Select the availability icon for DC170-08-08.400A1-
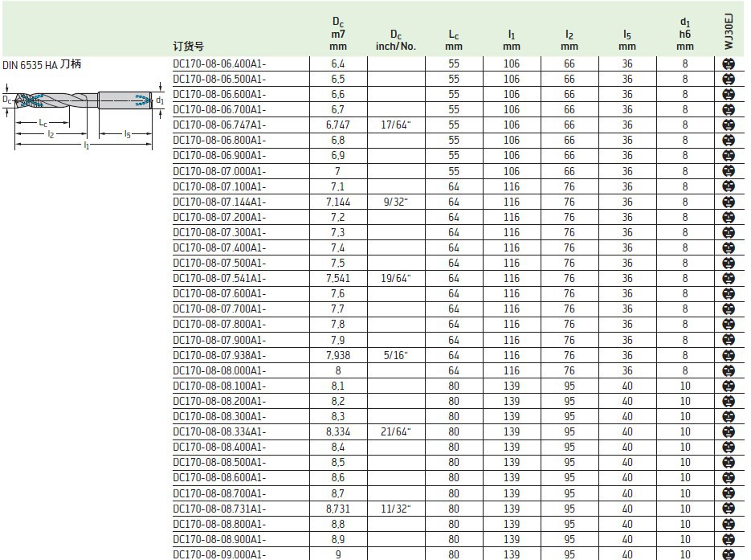 point(728,448)
